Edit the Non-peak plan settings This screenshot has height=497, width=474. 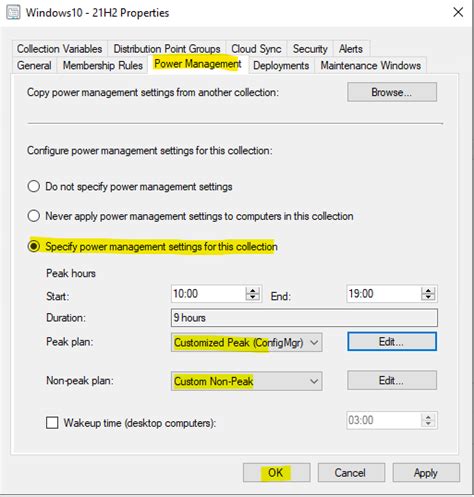(x=392, y=380)
